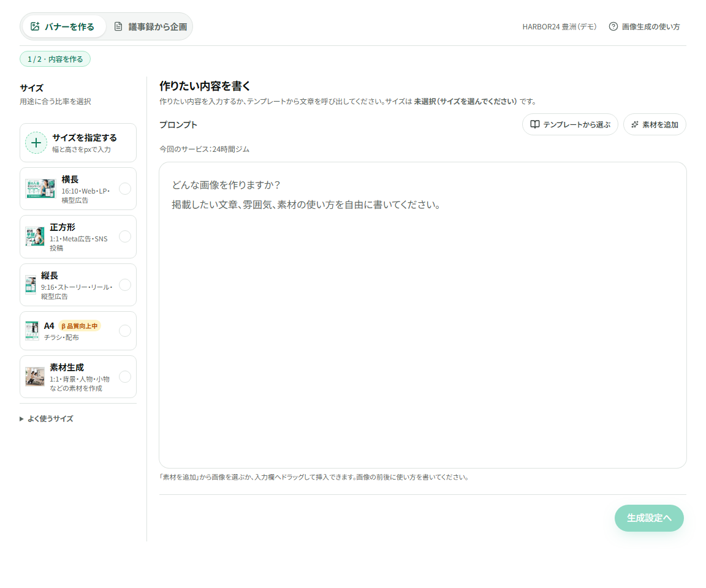
Task: Open the 素材生成 sample thumbnail
Action: 35,377
